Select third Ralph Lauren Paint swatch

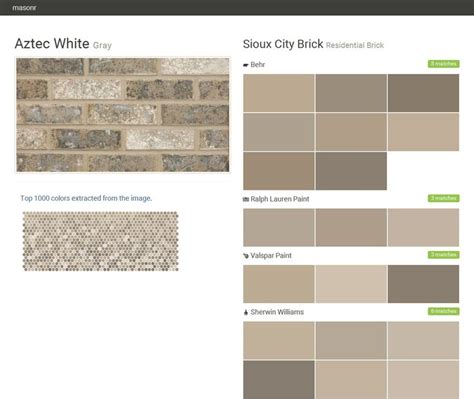coord(423,227)
